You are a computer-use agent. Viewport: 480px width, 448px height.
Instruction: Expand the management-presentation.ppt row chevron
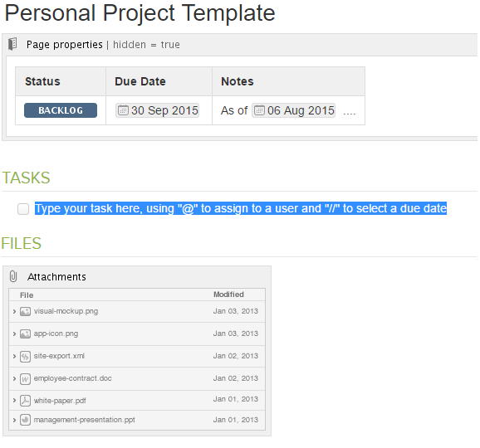point(14,420)
